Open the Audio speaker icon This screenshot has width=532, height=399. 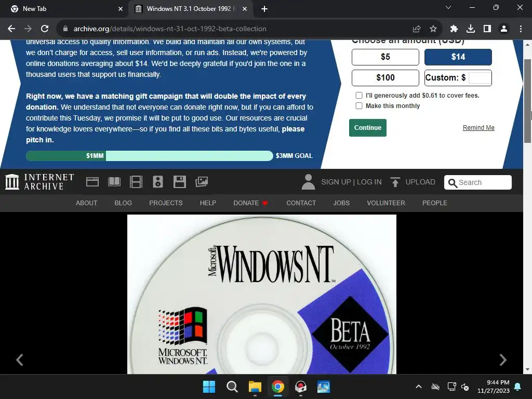[x=158, y=182]
